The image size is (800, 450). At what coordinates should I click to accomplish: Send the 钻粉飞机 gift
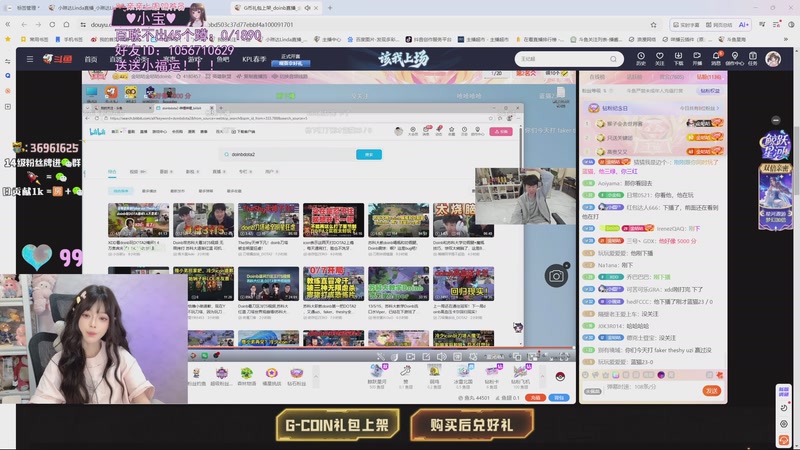520,377
